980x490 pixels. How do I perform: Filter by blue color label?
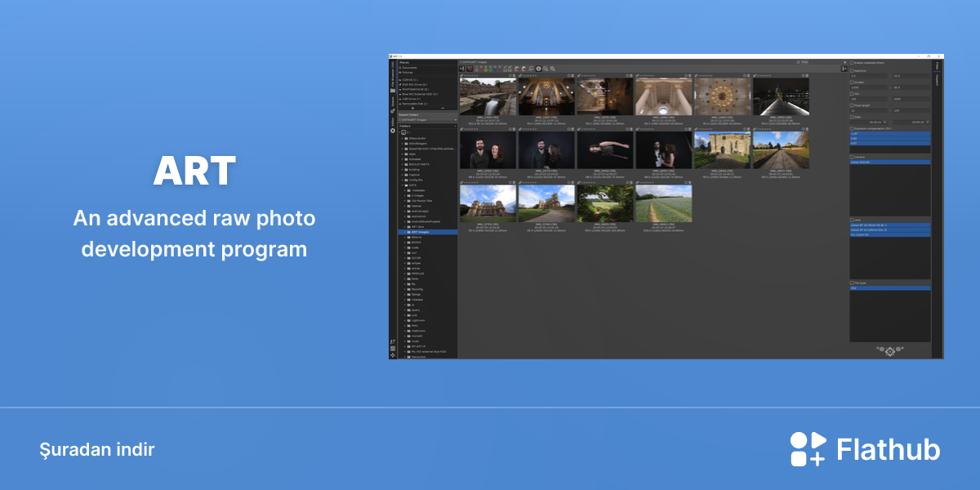pos(495,70)
